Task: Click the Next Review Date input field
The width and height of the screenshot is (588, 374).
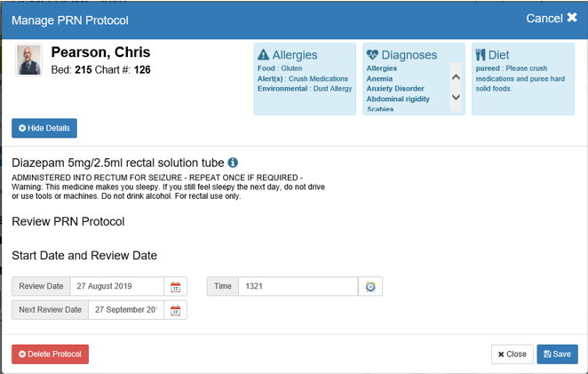Action: (x=125, y=310)
